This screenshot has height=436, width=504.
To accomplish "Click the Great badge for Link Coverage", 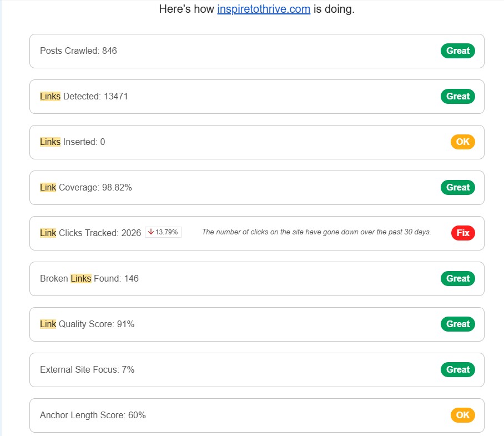I will tap(457, 187).
